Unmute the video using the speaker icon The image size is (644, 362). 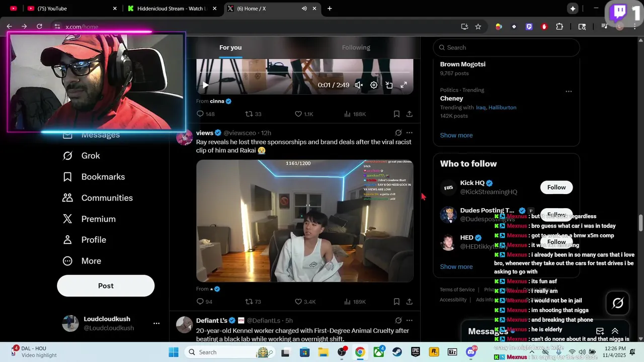(x=359, y=85)
